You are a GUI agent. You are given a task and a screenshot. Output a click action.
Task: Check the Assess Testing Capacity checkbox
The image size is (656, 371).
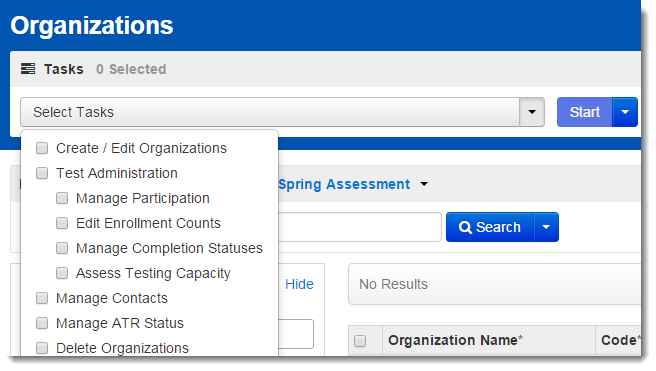[62, 274]
